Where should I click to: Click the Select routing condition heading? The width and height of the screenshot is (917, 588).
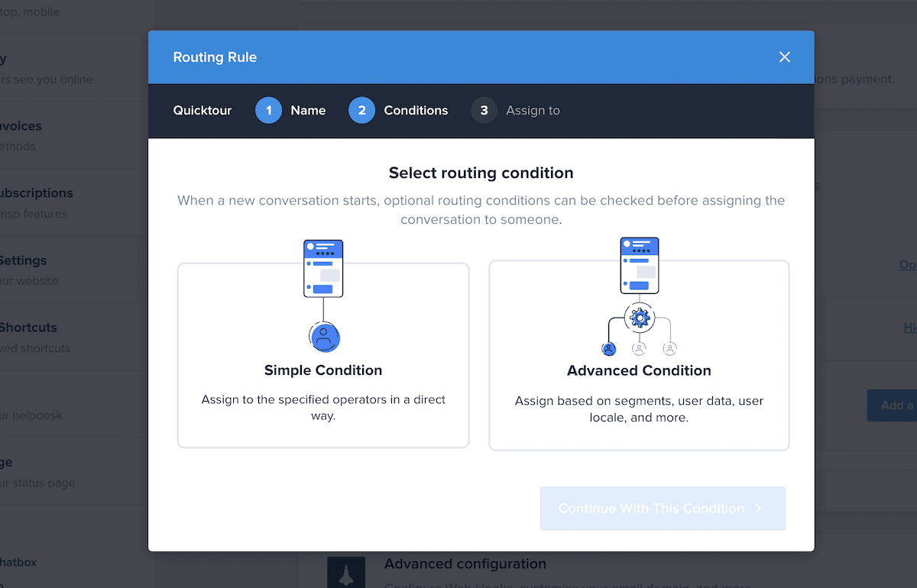click(481, 173)
